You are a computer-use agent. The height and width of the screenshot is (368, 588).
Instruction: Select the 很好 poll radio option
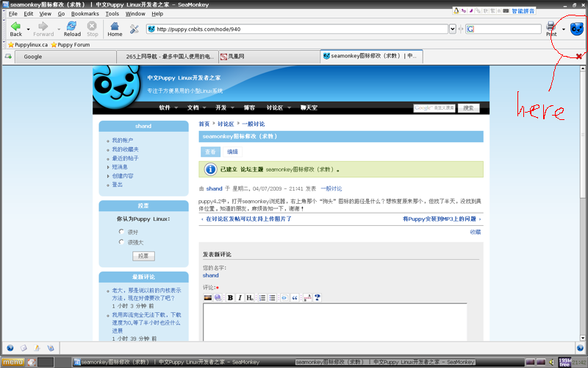(121, 231)
